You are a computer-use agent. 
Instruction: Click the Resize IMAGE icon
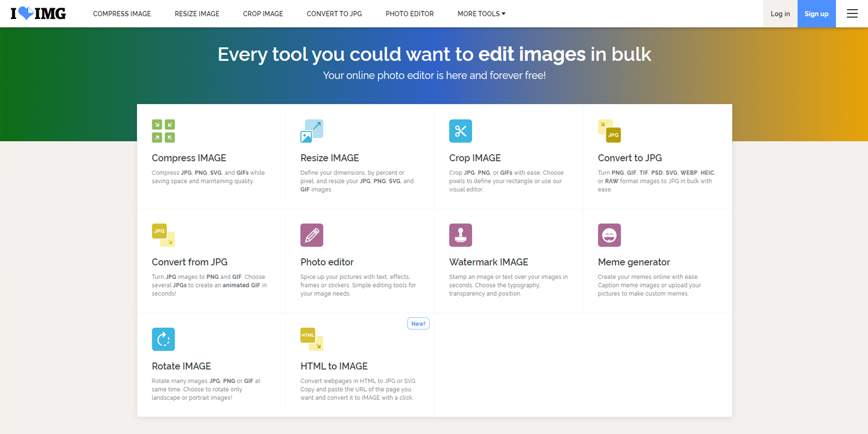point(312,131)
